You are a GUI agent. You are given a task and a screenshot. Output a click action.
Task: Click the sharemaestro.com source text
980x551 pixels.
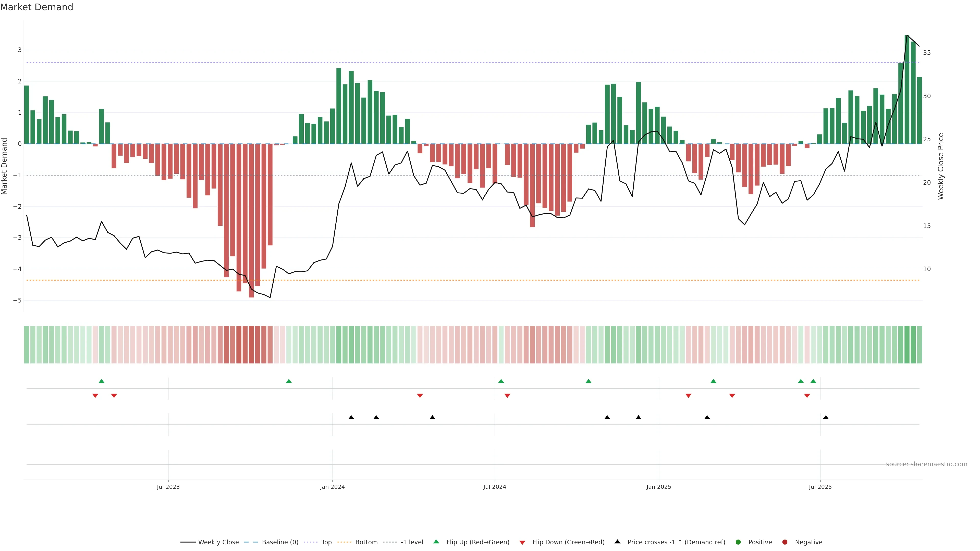[926, 464]
